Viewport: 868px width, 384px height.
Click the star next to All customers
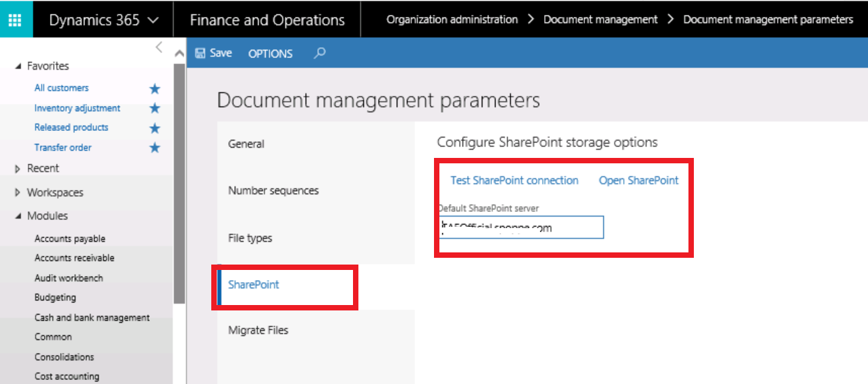click(x=155, y=88)
